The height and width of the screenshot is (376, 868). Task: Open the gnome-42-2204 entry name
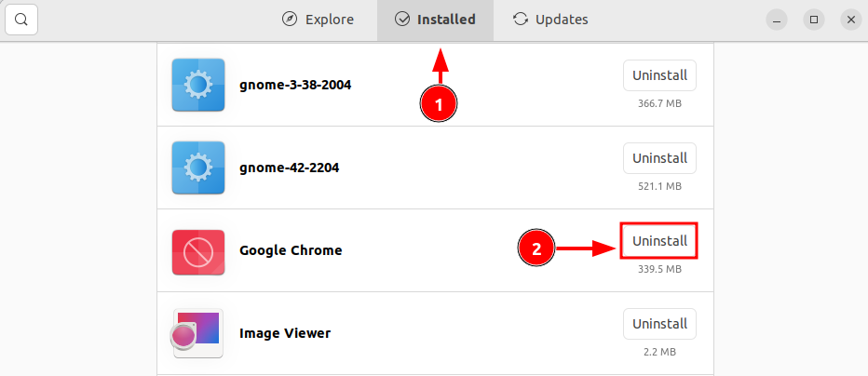tap(289, 168)
